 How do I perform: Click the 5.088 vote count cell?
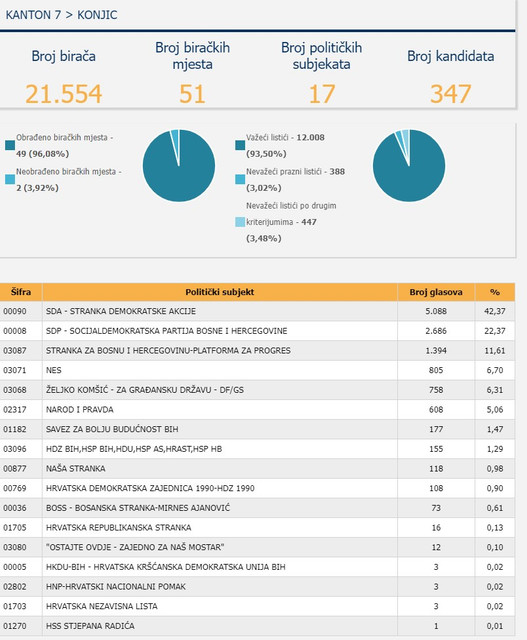[x=436, y=311]
